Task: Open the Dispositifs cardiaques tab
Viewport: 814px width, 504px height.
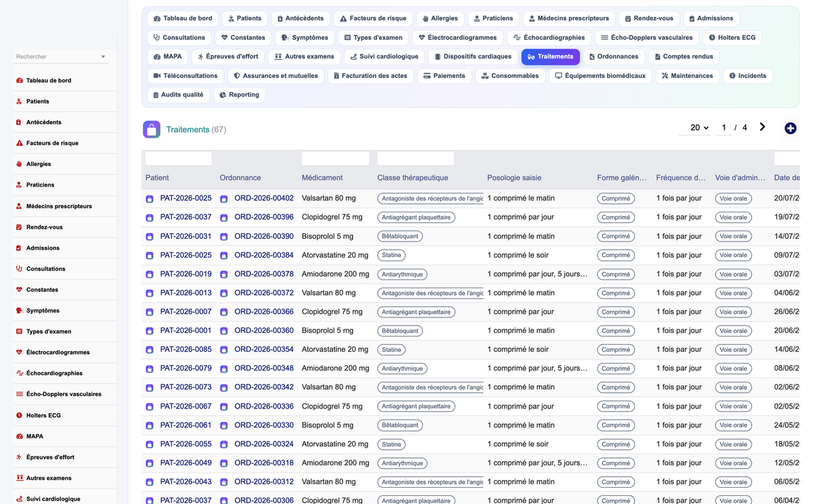Action: click(472, 57)
